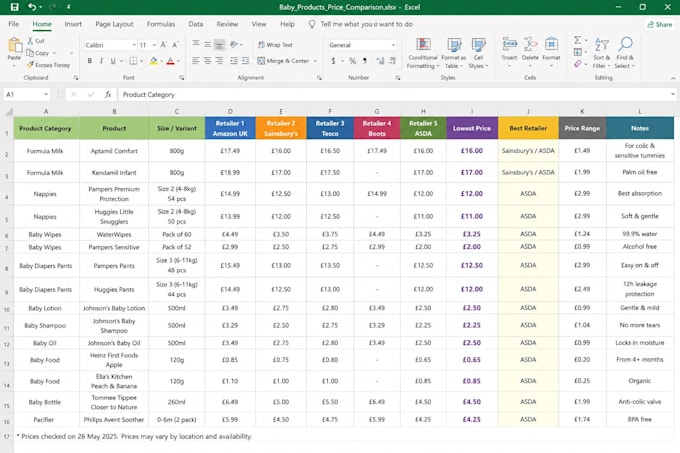Toggle Underline formatting
The image size is (680, 453).
coord(113,61)
